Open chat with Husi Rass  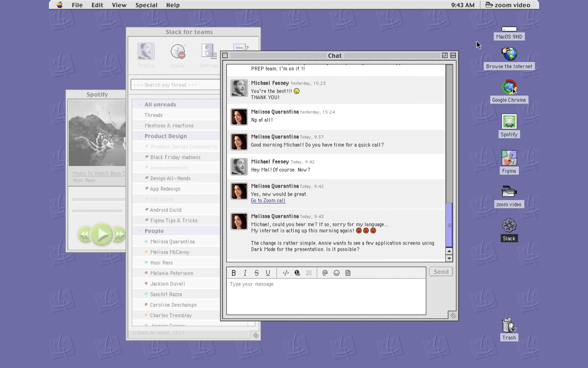pos(176,263)
